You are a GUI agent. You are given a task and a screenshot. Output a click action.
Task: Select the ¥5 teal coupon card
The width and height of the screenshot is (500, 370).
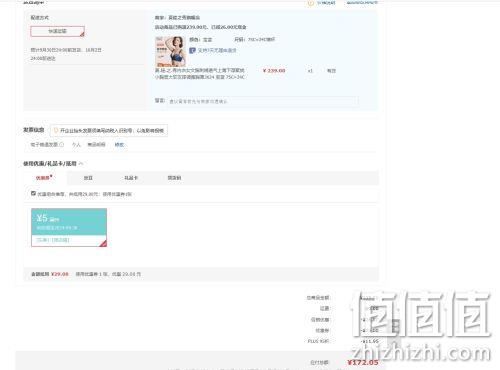coord(69,228)
